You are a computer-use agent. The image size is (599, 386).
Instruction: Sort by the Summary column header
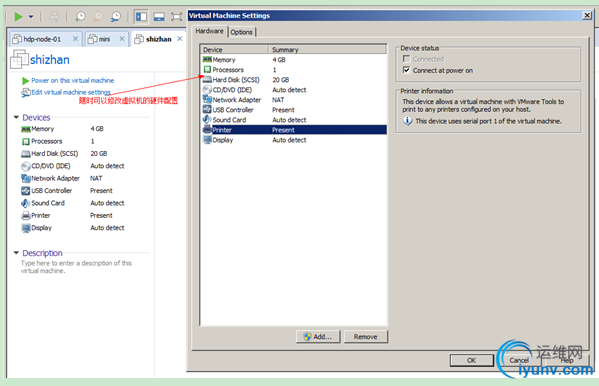(328, 50)
